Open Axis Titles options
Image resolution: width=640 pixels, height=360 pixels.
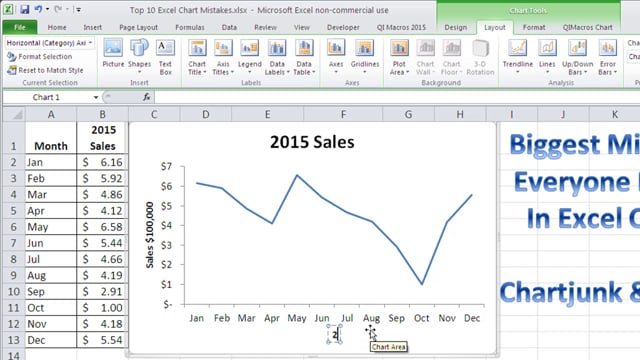(x=223, y=58)
